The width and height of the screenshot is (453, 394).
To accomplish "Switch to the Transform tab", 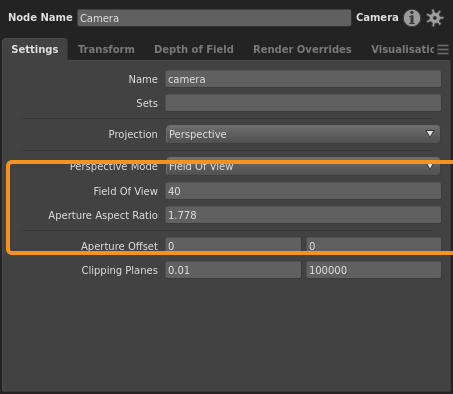I will click(x=106, y=49).
